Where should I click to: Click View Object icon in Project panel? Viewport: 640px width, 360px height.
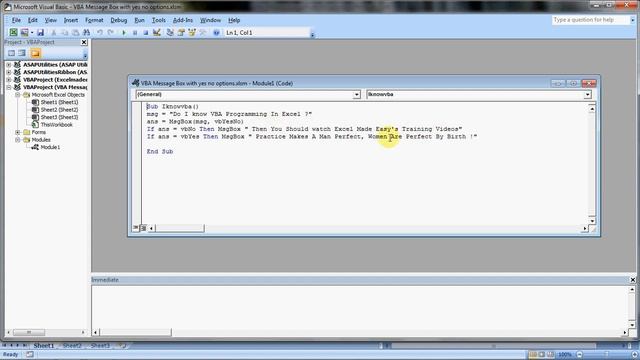pyautogui.click(x=22, y=53)
